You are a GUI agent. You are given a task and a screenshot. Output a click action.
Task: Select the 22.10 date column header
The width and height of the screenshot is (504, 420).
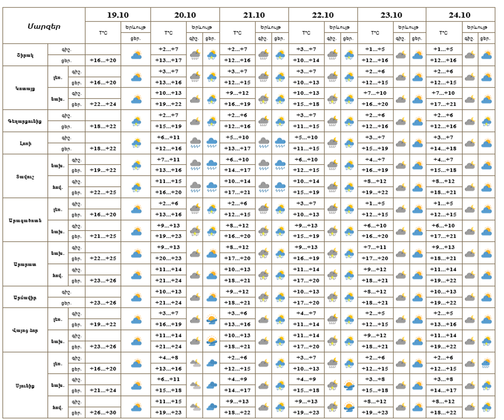(x=323, y=15)
